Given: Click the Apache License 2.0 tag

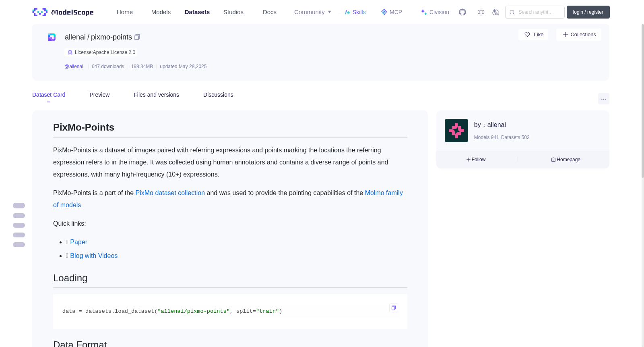Looking at the screenshot, I should pyautogui.click(x=101, y=52).
